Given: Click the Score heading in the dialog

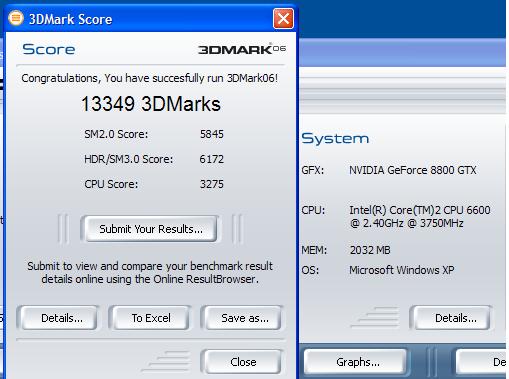Looking at the screenshot, I should coord(49,49).
